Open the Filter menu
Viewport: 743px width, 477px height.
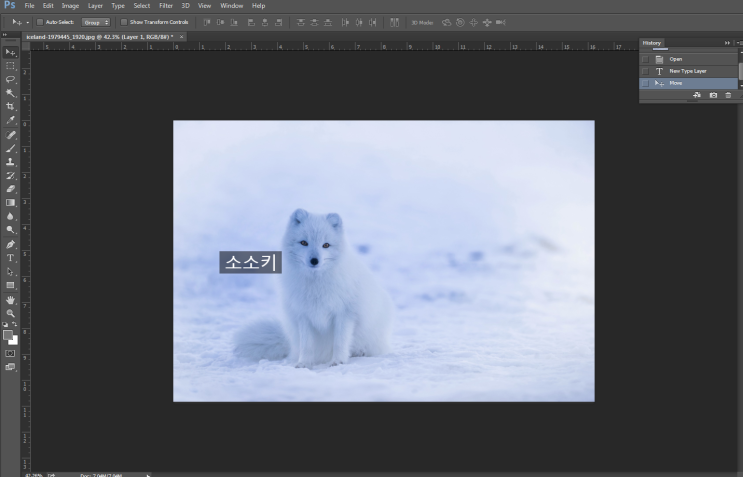tap(166, 6)
